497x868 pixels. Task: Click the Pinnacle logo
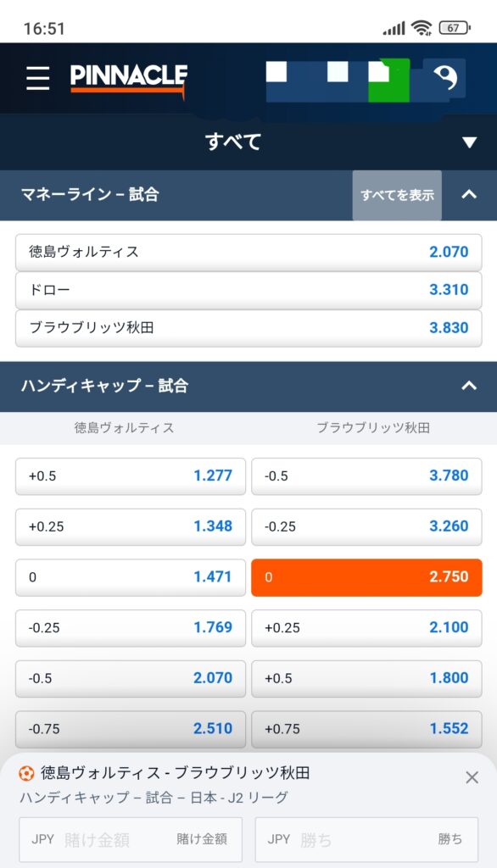129,79
